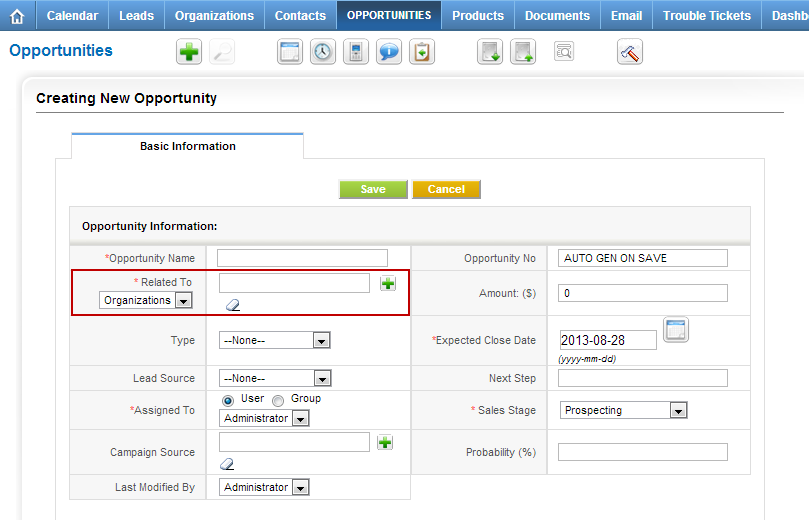Click the Home icon in navigation bar
The image size is (809, 520).
17,16
